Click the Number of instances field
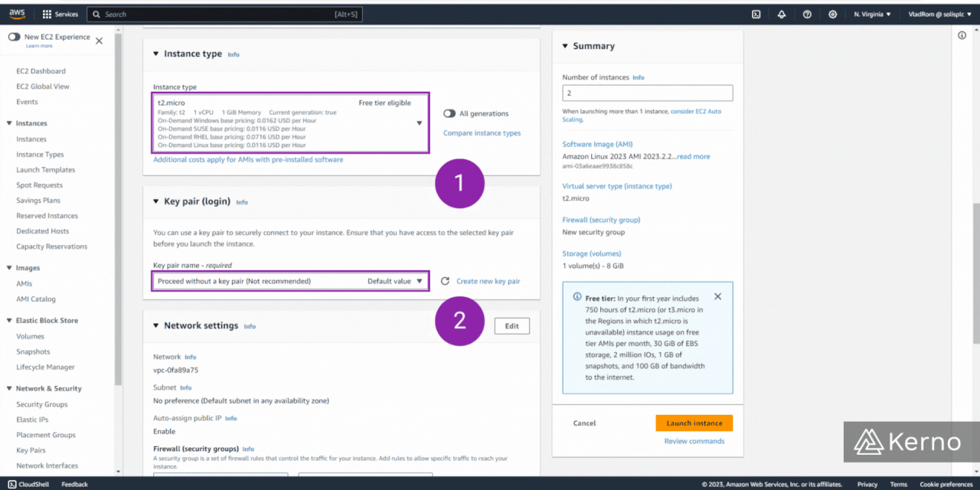The width and height of the screenshot is (980, 490). (x=647, y=93)
